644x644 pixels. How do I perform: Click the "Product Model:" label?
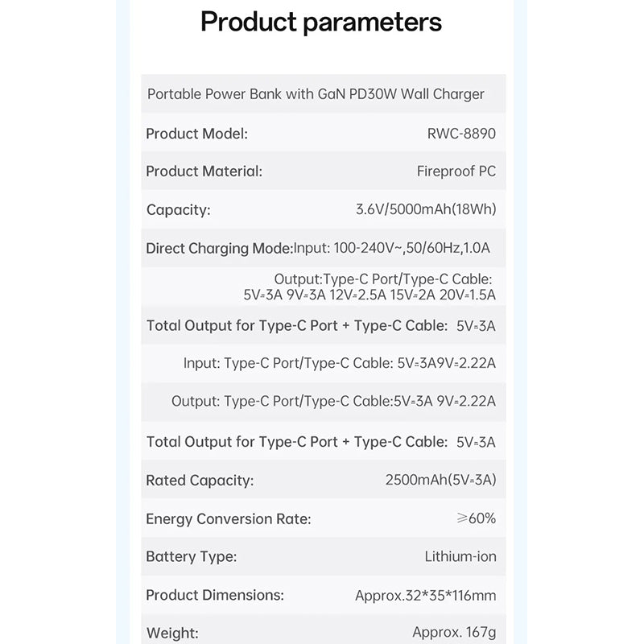196,134
